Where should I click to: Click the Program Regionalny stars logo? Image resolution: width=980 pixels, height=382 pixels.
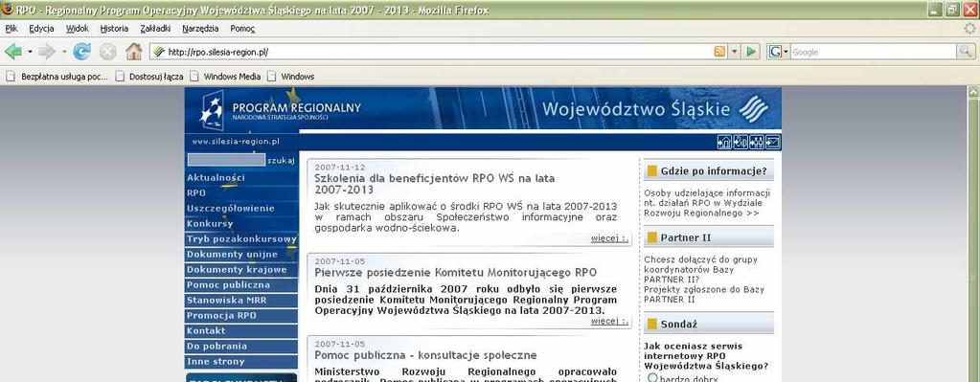click(x=212, y=110)
